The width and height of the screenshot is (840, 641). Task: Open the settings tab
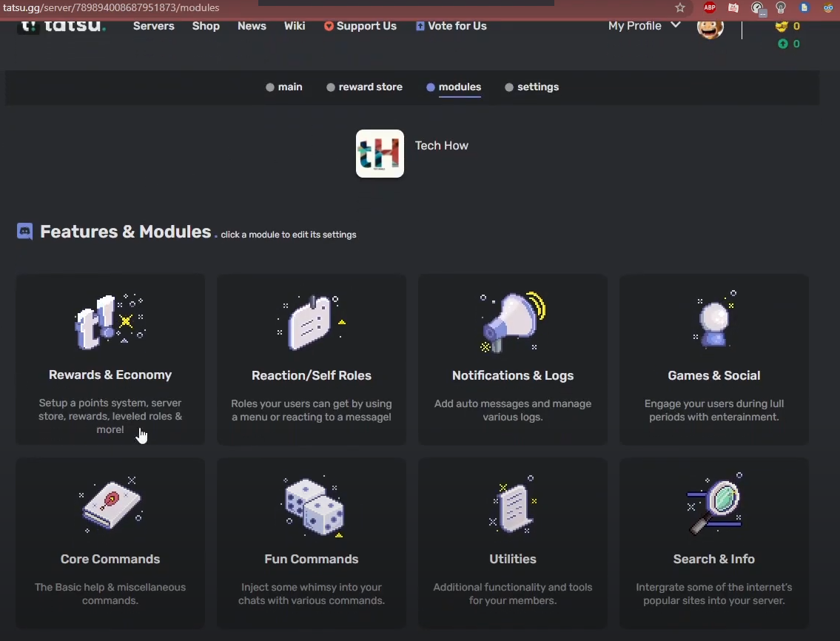click(531, 87)
